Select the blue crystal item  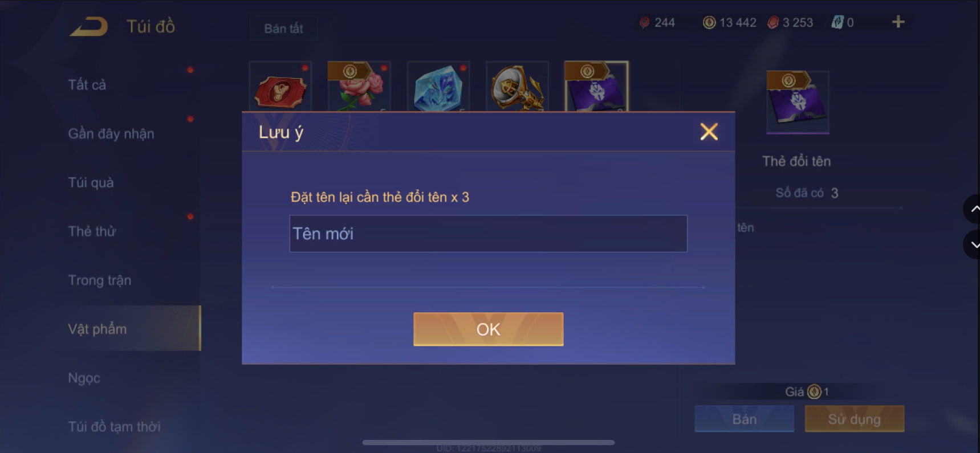point(438,87)
